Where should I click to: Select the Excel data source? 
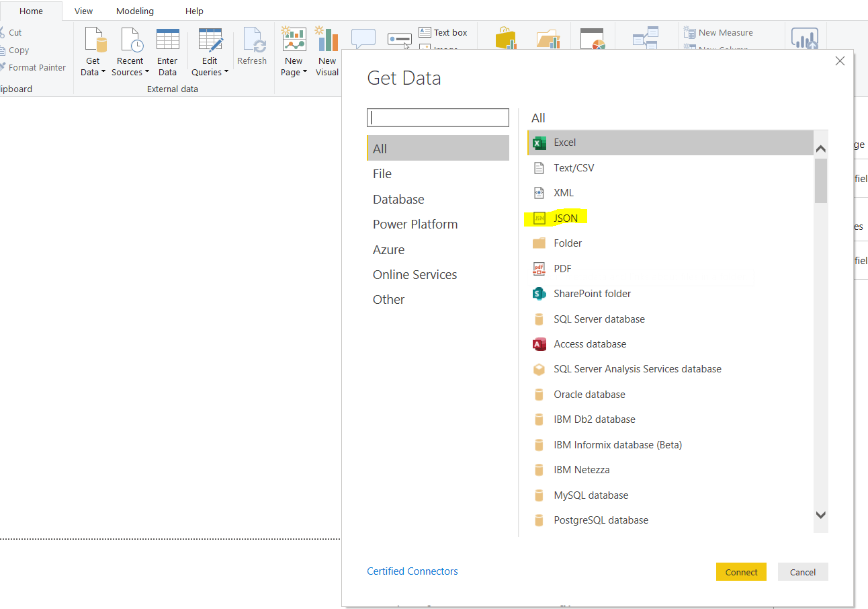(564, 143)
